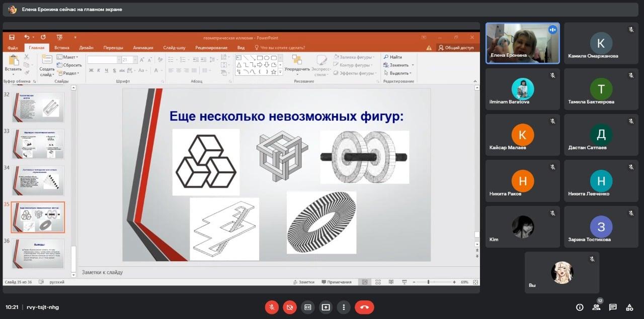Open the meeting details info icon
Viewport: 644px width, 319px height.
tap(580, 307)
